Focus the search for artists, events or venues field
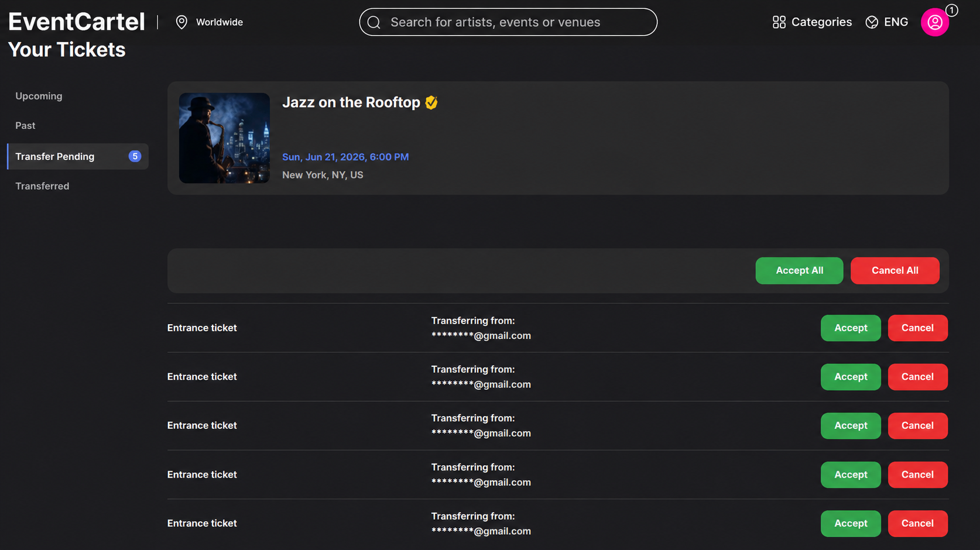 pyautogui.click(x=508, y=22)
